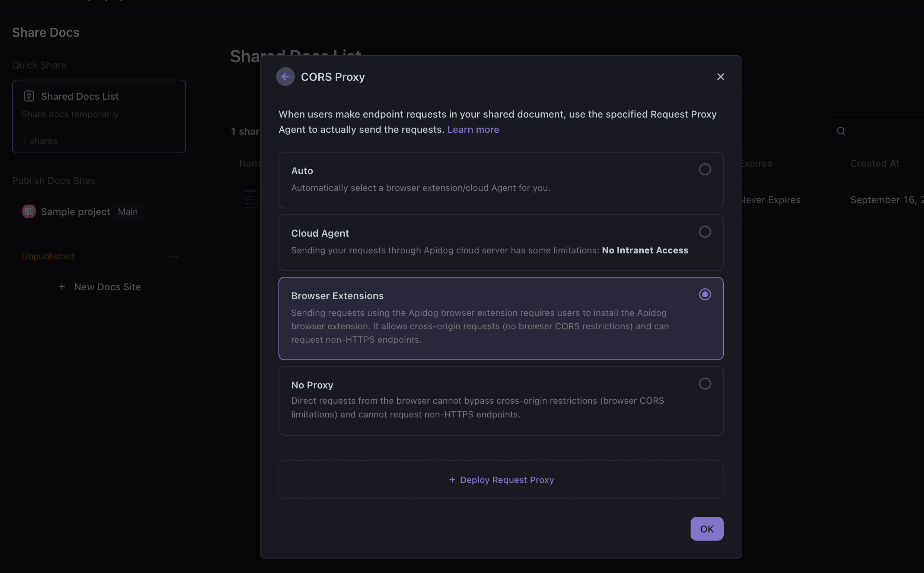This screenshot has width=924, height=573.
Task: Click the plus icon before Deploy Request Proxy
Action: point(452,480)
